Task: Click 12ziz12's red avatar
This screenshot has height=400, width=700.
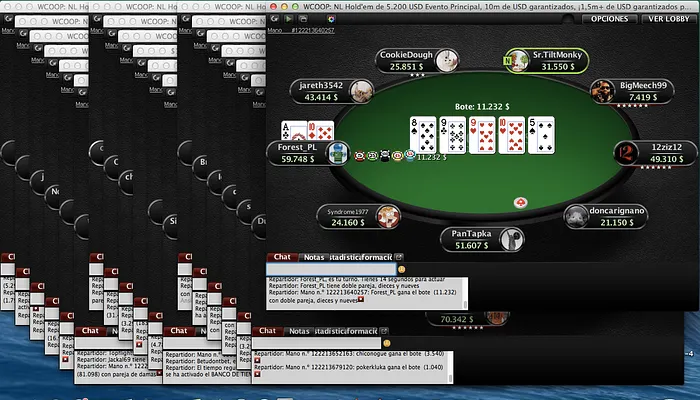Action: 626,153
